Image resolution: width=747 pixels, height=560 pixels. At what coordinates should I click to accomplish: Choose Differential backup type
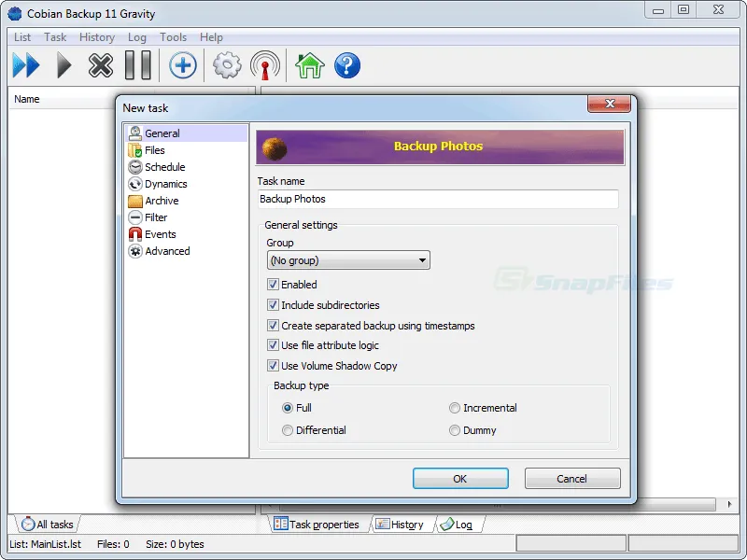288,430
